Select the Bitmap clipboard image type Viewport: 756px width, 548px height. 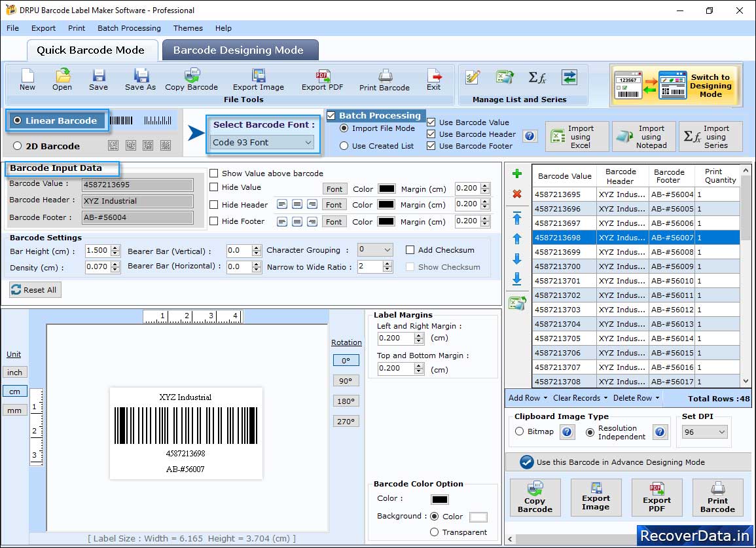519,431
